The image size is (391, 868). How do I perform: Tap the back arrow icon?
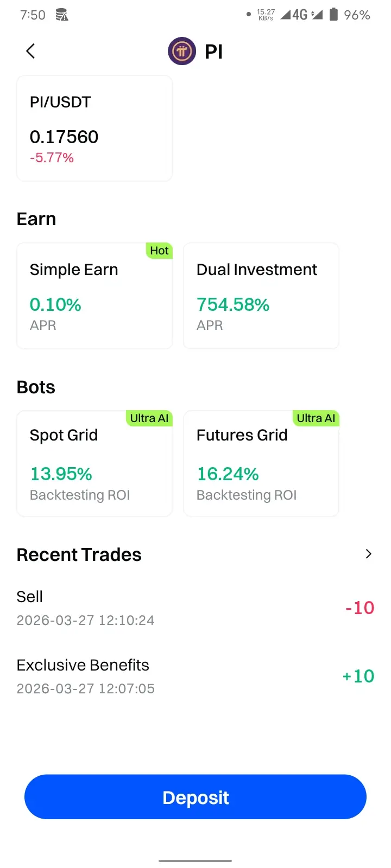pyautogui.click(x=30, y=51)
